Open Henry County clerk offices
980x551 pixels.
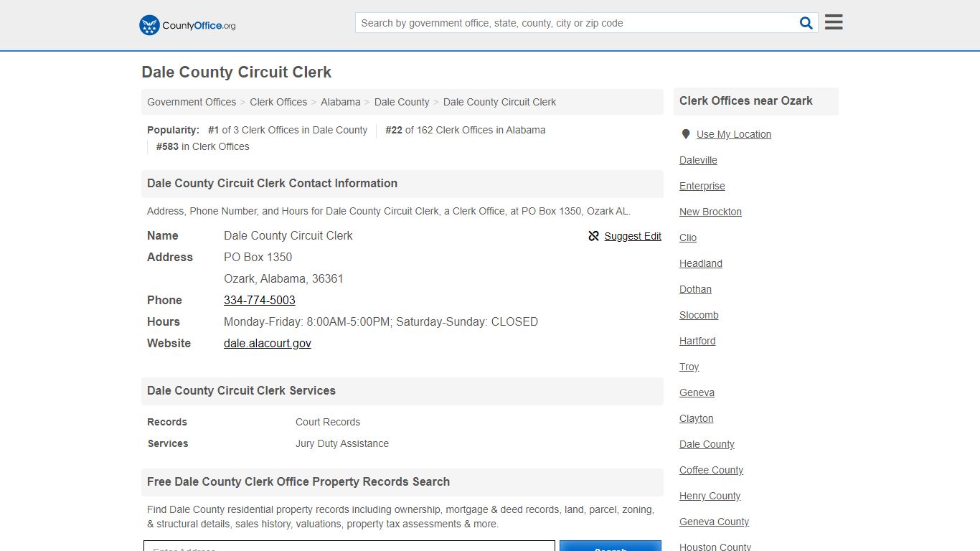[x=710, y=496]
